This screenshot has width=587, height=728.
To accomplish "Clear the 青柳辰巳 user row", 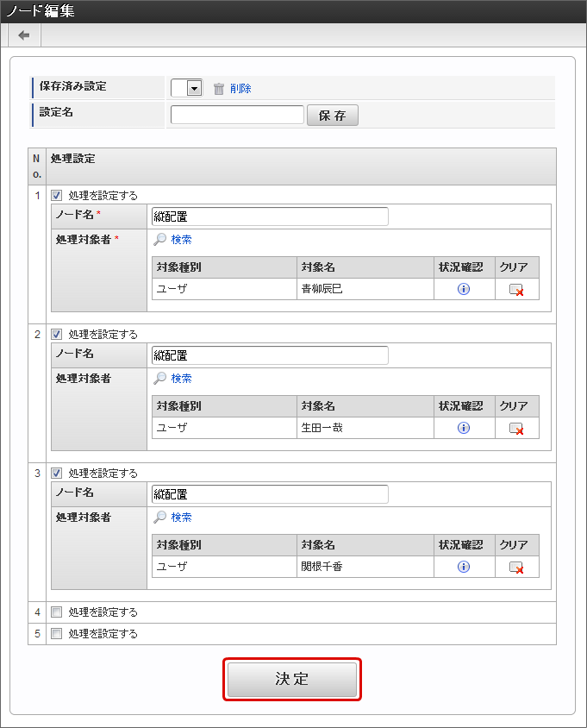I will [516, 290].
